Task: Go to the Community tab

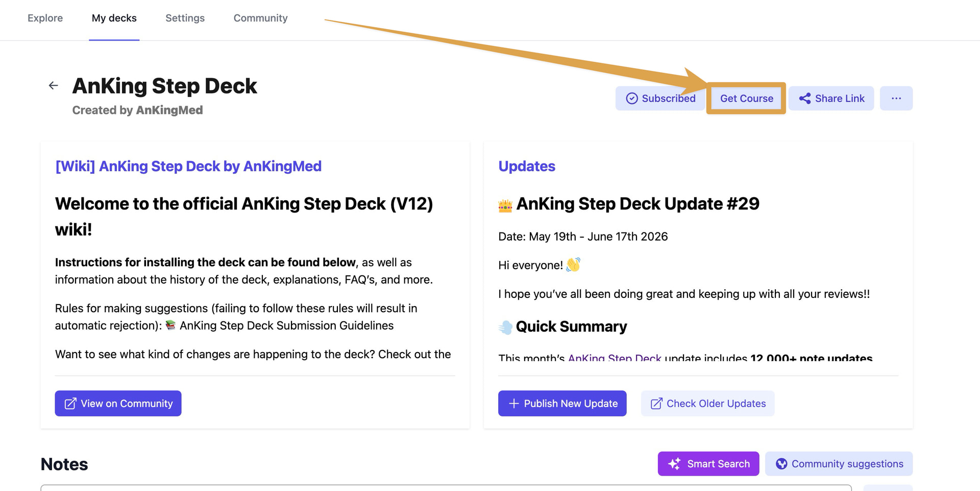Action: tap(260, 18)
